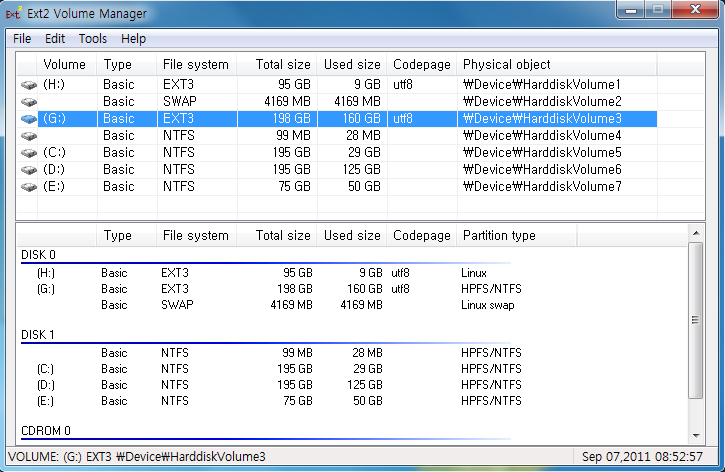This screenshot has height=472, width=725.
Task: Click the DISK 1 group heading
Action: 38,335
